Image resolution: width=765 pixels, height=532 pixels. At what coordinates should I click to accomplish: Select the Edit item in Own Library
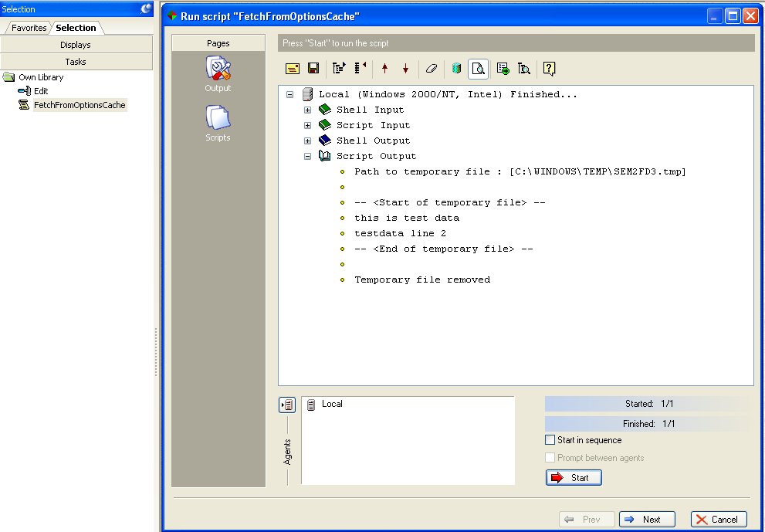[x=41, y=91]
